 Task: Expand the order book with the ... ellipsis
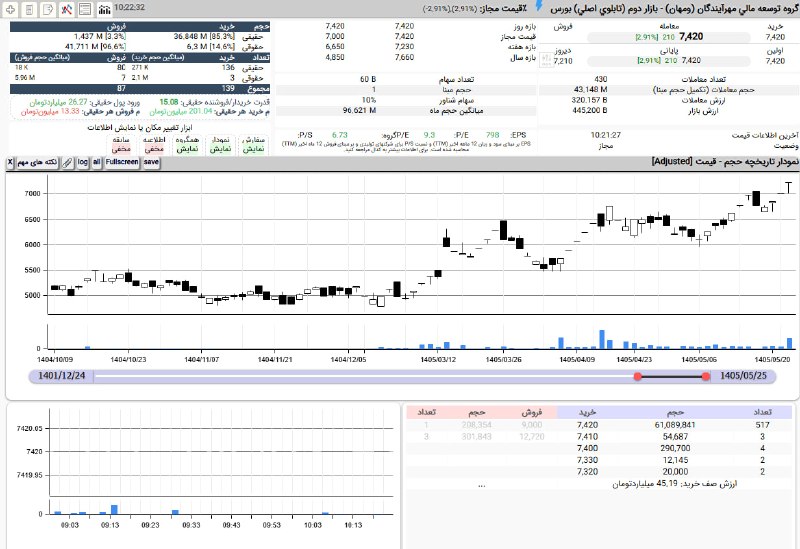(482, 484)
